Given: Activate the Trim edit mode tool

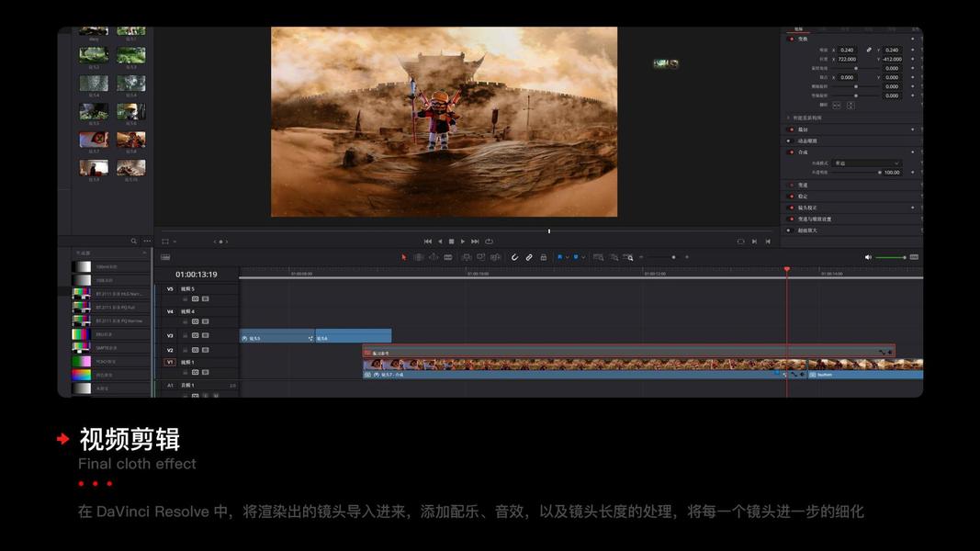Looking at the screenshot, I should pos(419,257).
